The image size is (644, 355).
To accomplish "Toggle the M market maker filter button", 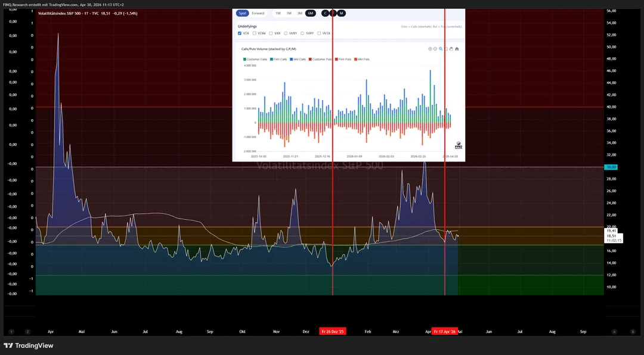I will coord(341,13).
